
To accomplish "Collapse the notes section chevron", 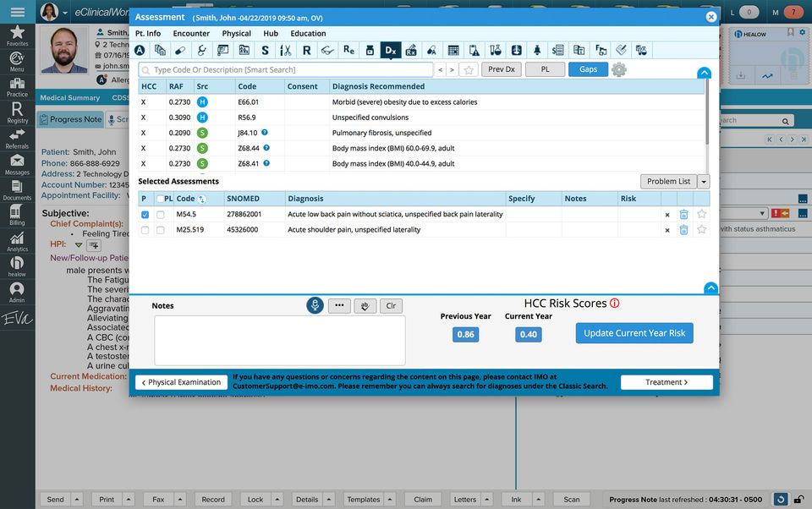I will pos(710,287).
